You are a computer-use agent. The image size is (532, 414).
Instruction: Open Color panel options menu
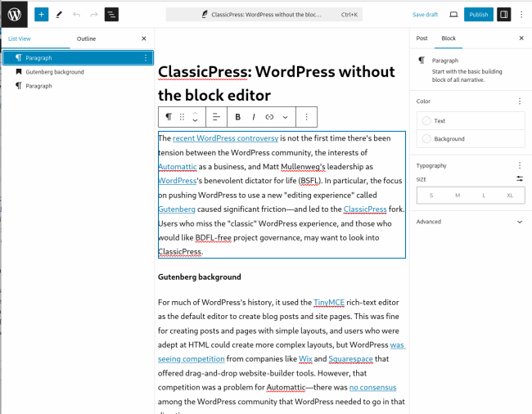click(519, 101)
